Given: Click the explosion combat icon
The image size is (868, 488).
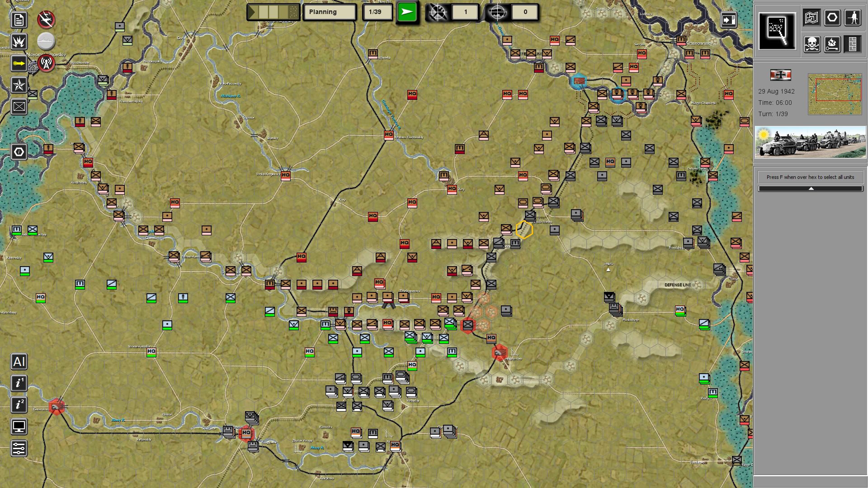Looking at the screenshot, I should point(19,42).
